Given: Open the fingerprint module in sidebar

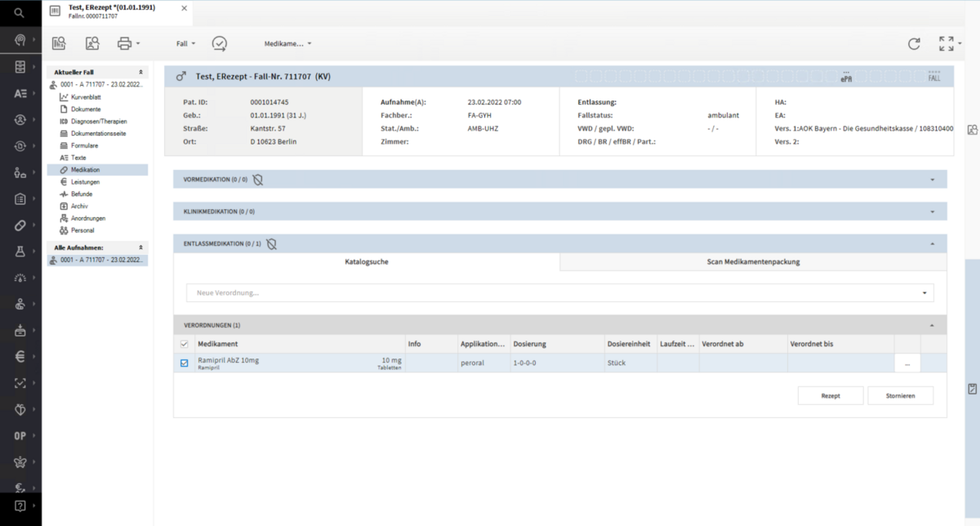Looking at the screenshot, I should pos(20,40).
